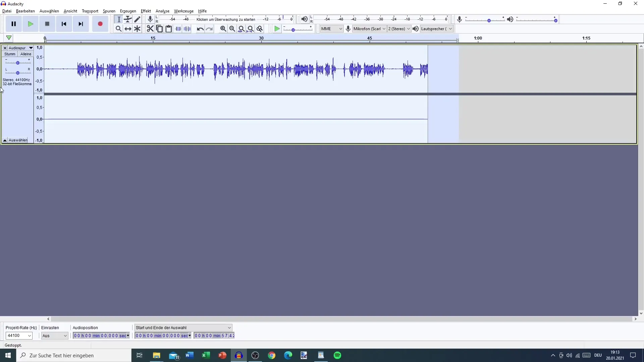Click the playback volume slider
Image resolution: width=644 pixels, height=362 pixels.
(537, 20)
